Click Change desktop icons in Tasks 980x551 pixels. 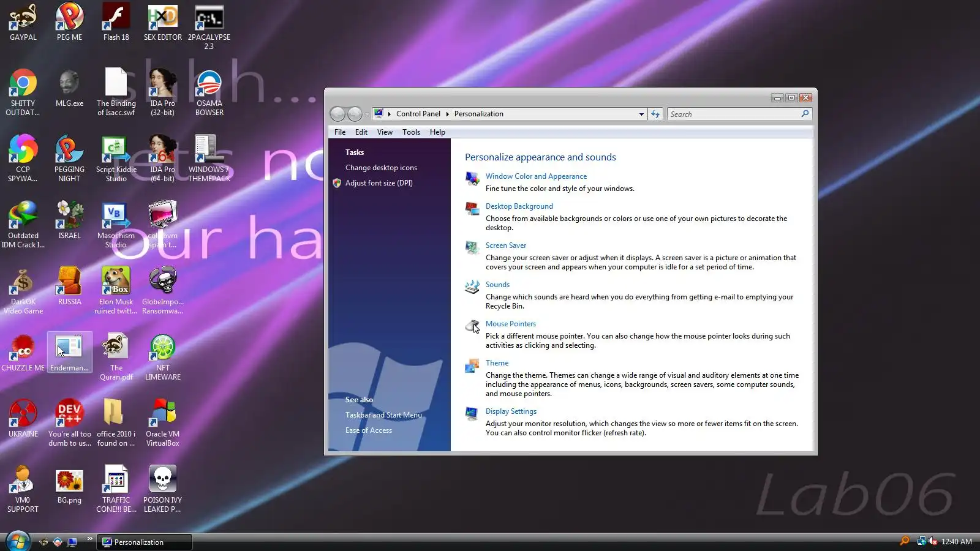[x=381, y=168]
